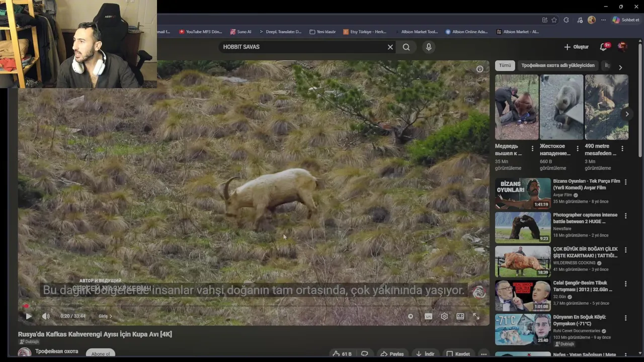This screenshot has width=644, height=362.
Task: Open 'Photographer captures intense battle' video
Action: (x=585, y=218)
